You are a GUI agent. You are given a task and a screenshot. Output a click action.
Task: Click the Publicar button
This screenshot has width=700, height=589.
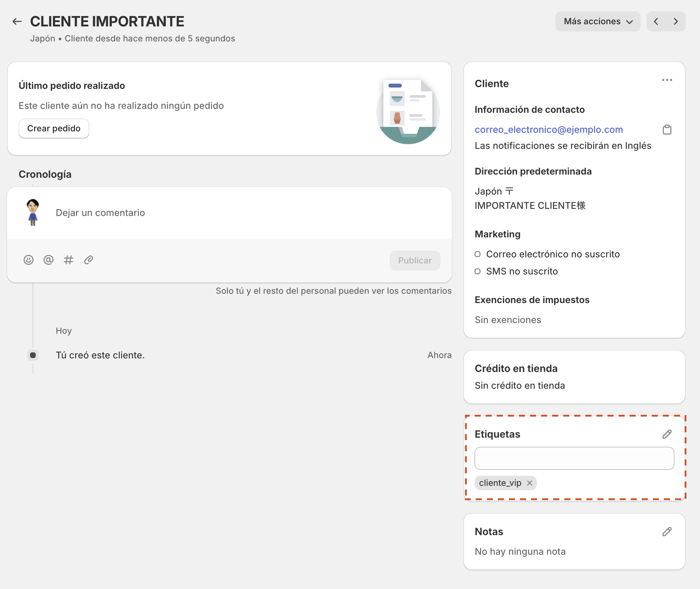tap(415, 261)
